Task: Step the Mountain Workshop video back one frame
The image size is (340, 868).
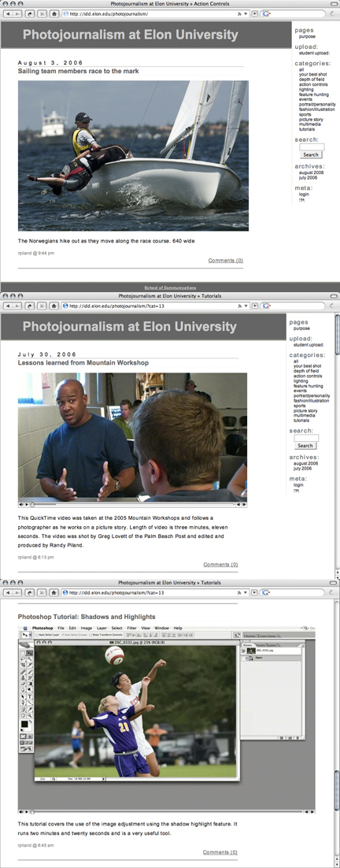Action: (x=238, y=504)
